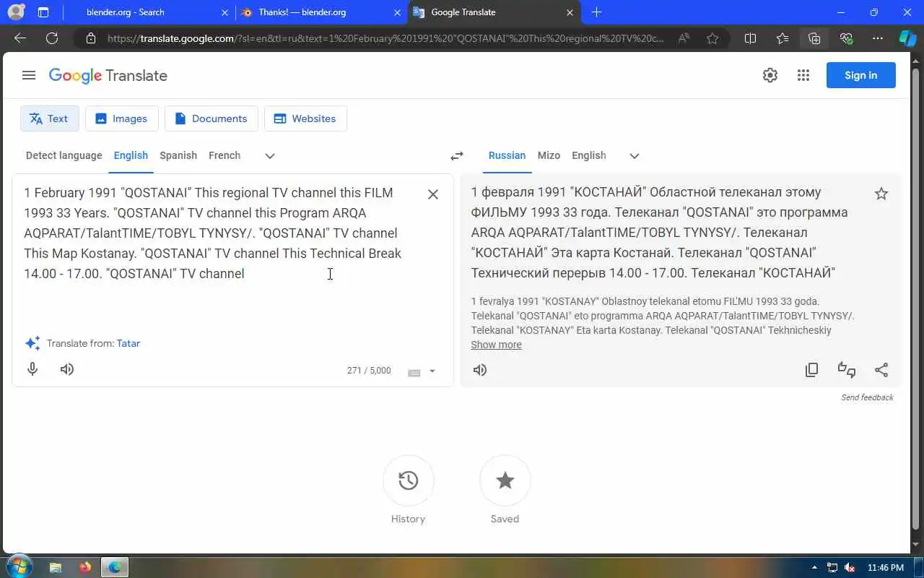Select English as target language
This screenshot has width=924, height=578.
589,155
